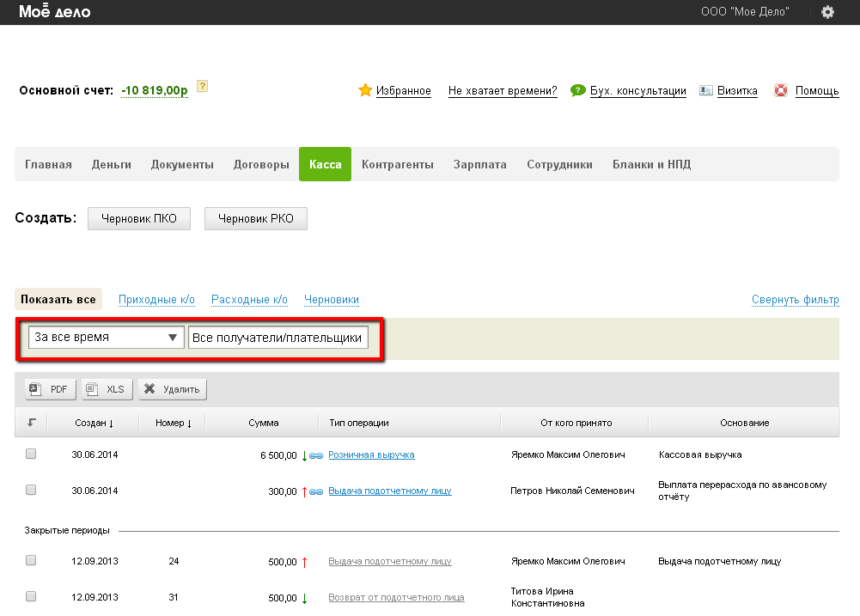Open the Контрагенты tab
The height and width of the screenshot is (616, 860).
click(397, 165)
